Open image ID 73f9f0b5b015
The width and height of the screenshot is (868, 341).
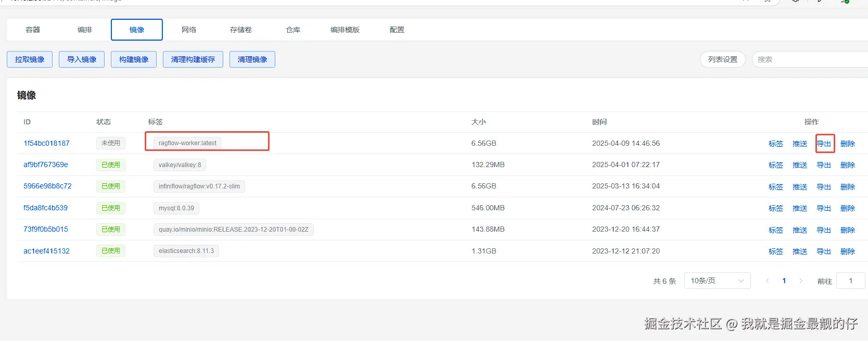tap(46, 229)
